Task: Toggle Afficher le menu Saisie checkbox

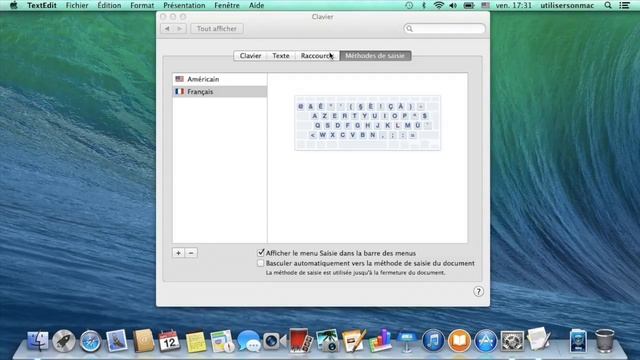Action: click(x=261, y=253)
